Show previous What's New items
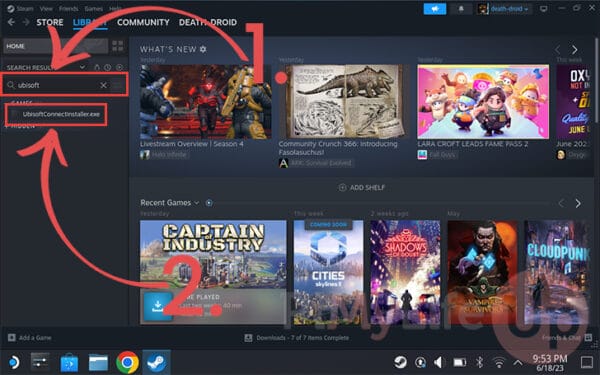600x375 pixels. tap(558, 50)
